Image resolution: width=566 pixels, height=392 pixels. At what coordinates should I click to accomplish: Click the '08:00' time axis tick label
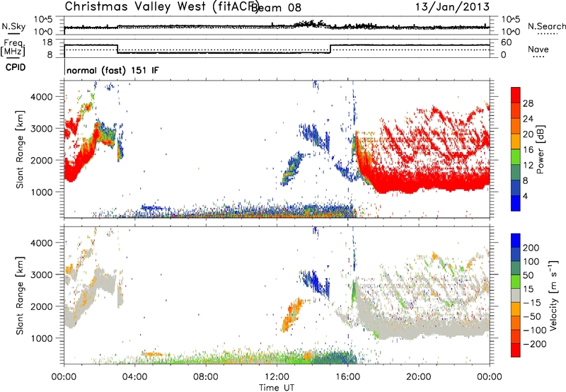(x=206, y=377)
